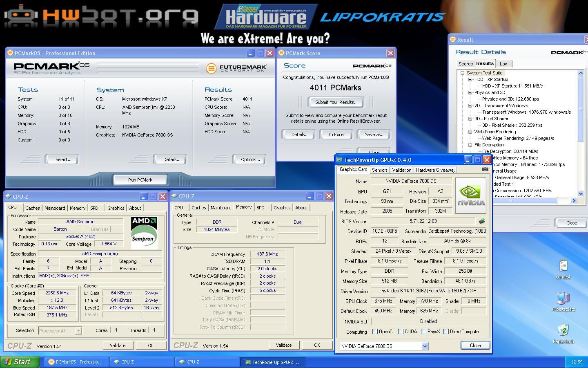This screenshot has height=368, width=588.
Task: Click the GPU-Z screenshot camera icon
Action: [485, 169]
